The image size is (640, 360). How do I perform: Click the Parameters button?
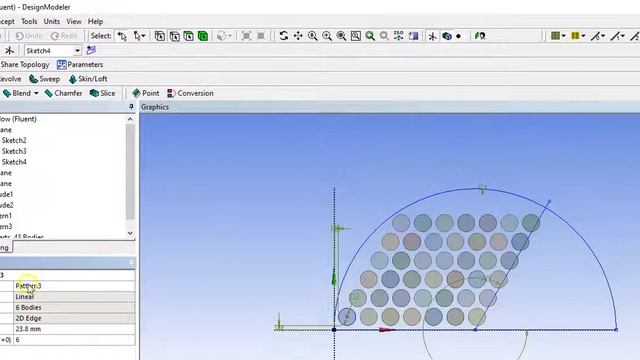tap(80, 64)
